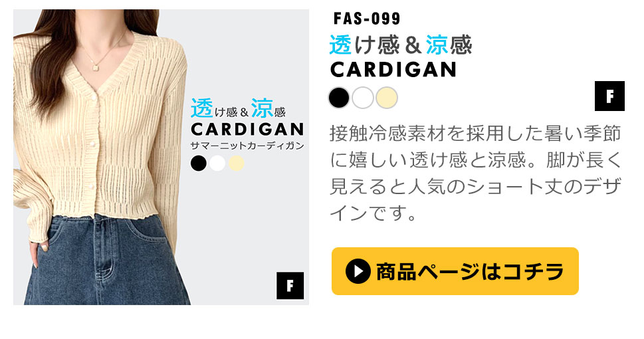Click the white color dot inside product image
The height and width of the screenshot is (339, 644).
pos(217,163)
